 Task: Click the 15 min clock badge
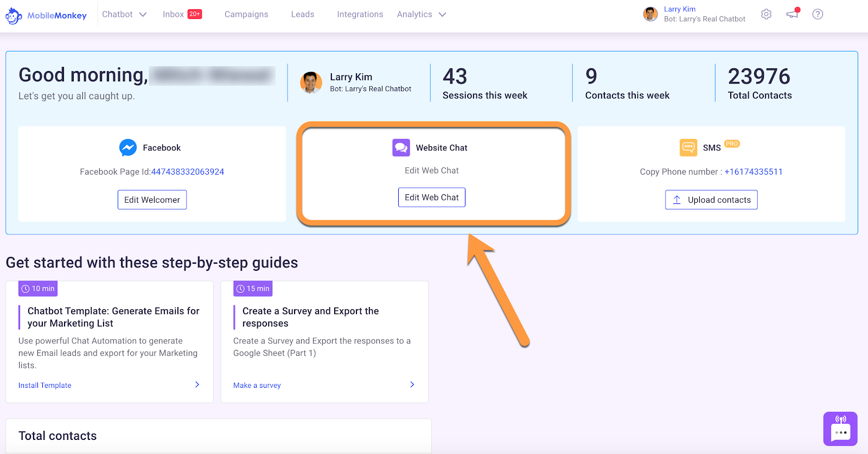coord(253,289)
